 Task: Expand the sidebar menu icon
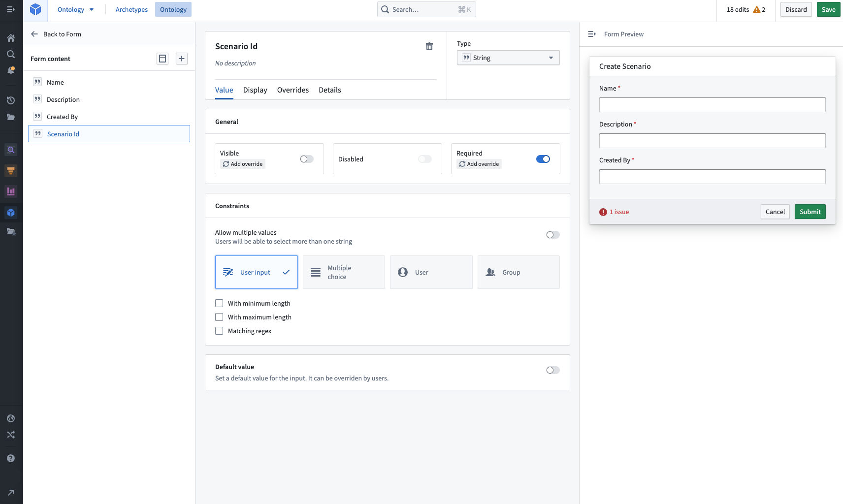point(11,9)
